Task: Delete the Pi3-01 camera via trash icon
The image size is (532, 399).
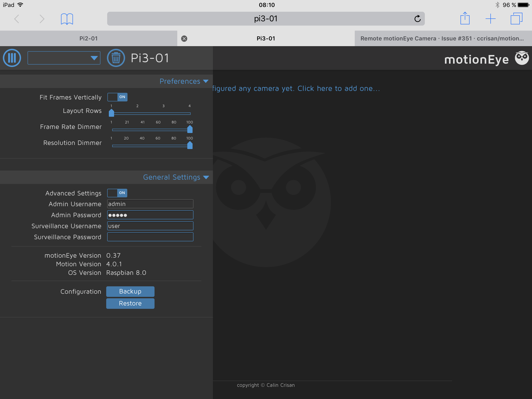Action: (x=116, y=58)
